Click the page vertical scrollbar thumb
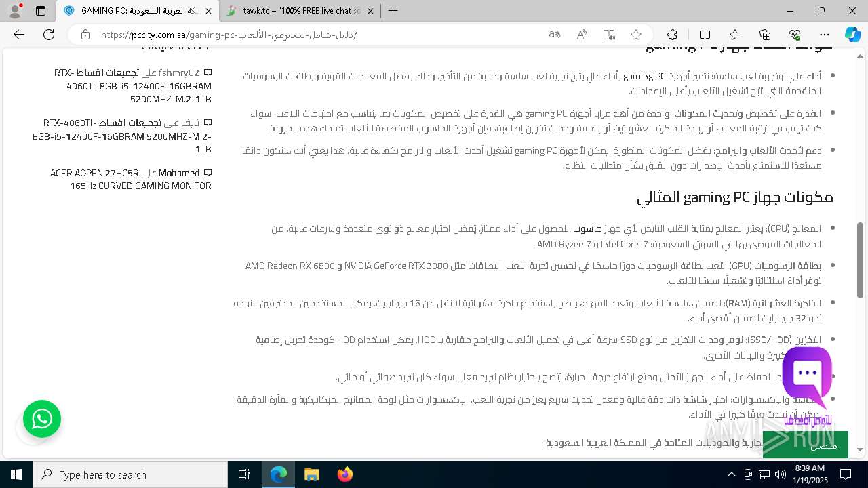Screen dimensions: 868x488 tap(861, 260)
